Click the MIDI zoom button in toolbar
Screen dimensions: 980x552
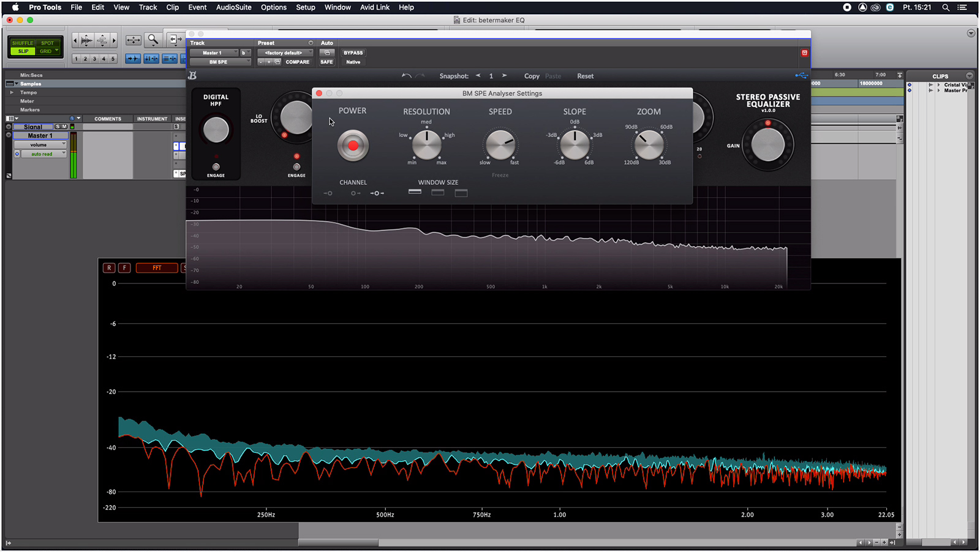coord(102,40)
